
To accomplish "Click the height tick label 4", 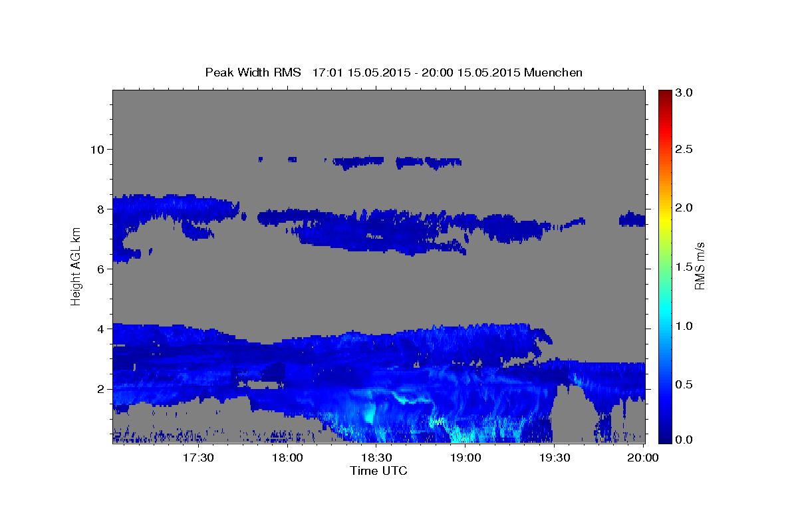I will 102,329.
